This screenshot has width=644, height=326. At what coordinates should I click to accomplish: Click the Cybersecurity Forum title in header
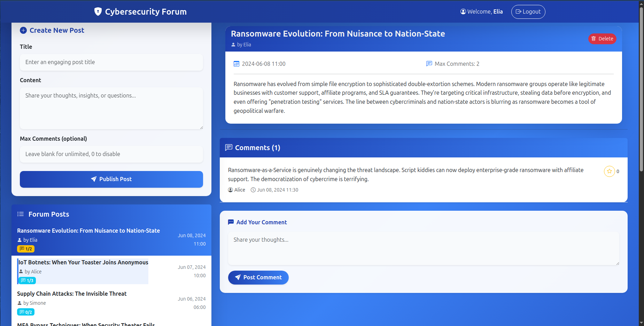146,12
